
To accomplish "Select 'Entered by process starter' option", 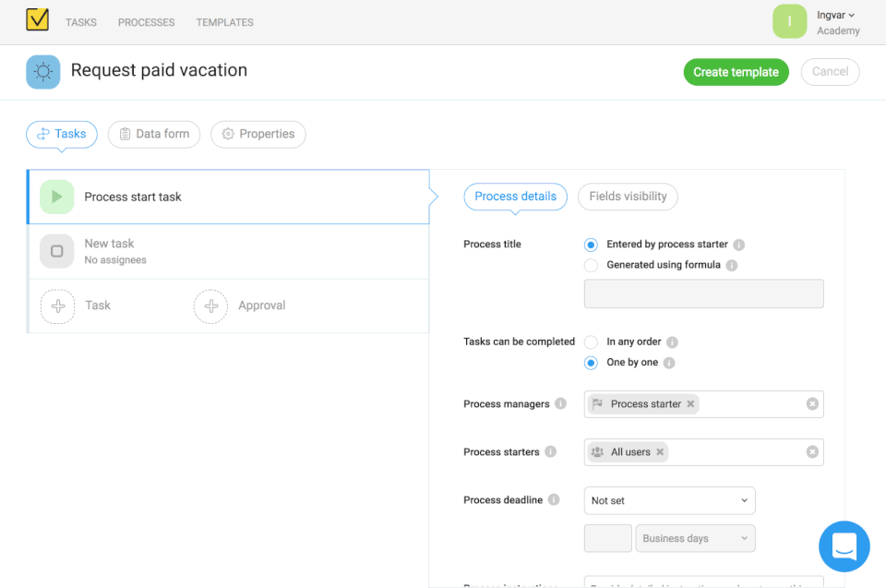I will click(x=591, y=245).
